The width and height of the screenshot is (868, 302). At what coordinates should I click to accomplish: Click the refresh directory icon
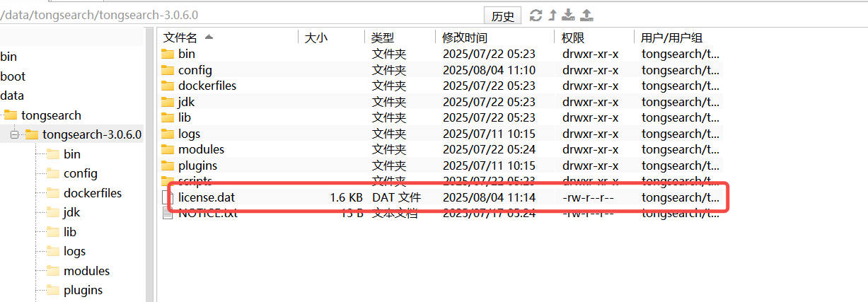pyautogui.click(x=536, y=15)
